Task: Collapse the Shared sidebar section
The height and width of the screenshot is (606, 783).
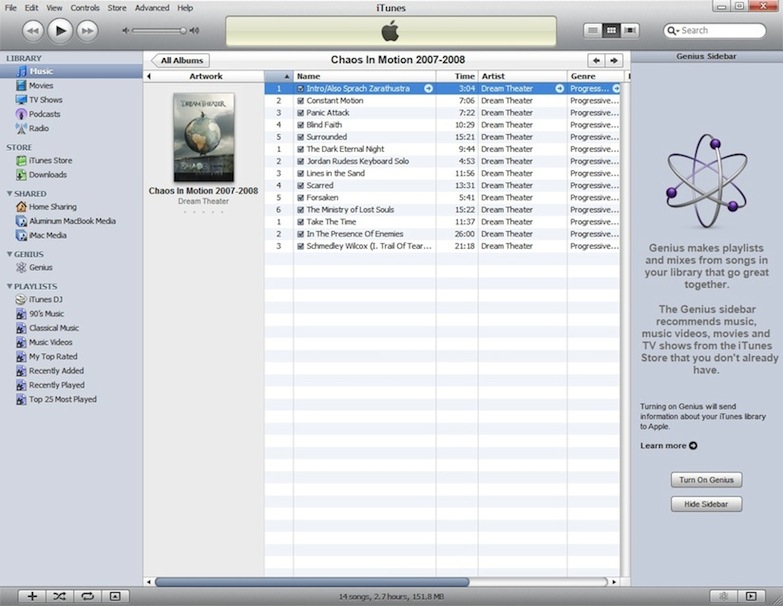Action: point(9,194)
